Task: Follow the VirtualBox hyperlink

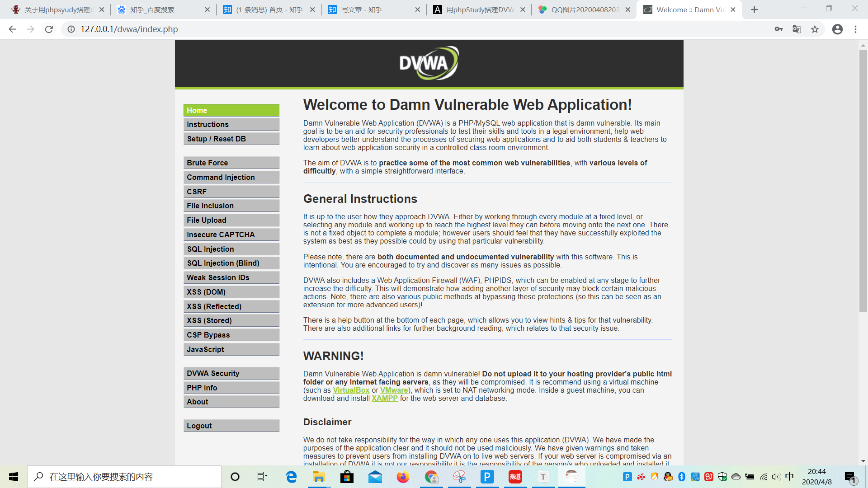Action: (x=351, y=390)
